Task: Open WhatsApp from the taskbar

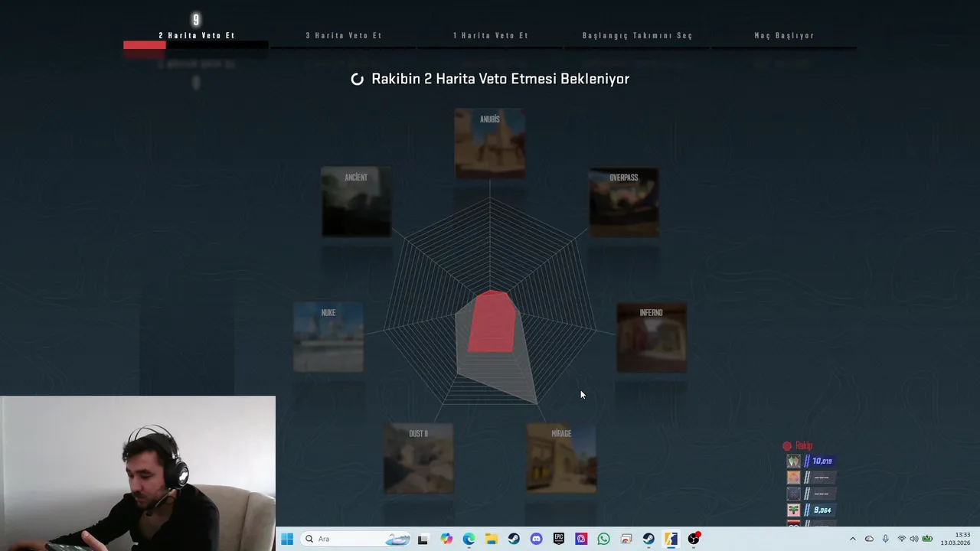Action: 603,539
